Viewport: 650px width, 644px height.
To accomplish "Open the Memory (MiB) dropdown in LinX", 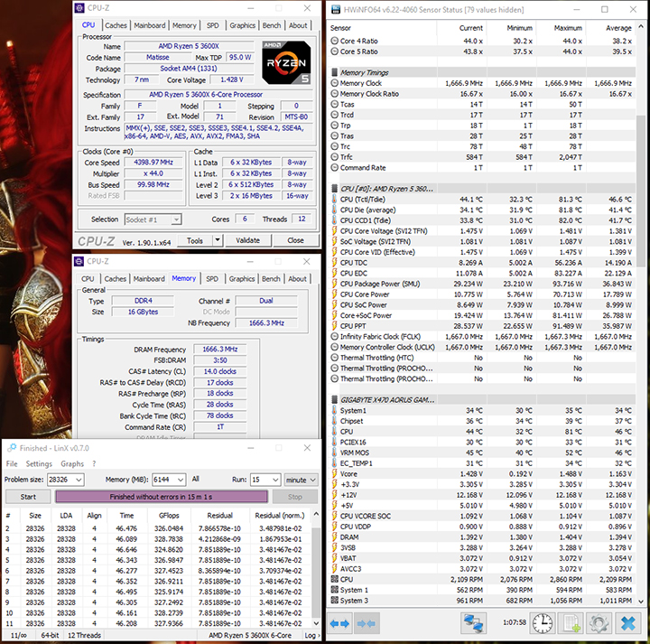I will [x=181, y=480].
